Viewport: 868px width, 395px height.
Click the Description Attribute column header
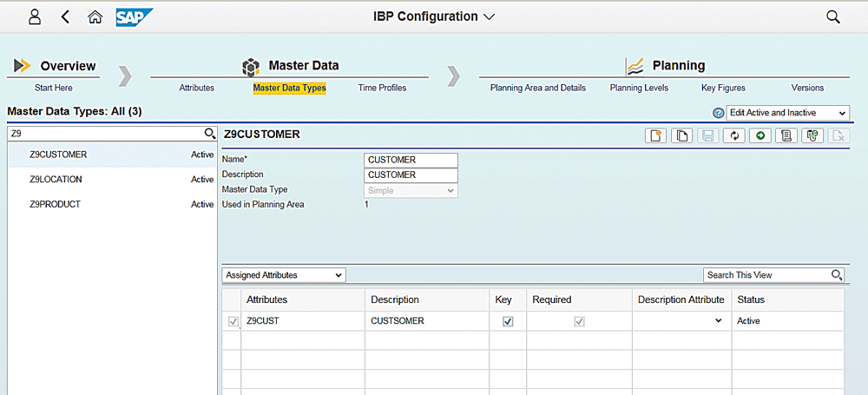(681, 300)
